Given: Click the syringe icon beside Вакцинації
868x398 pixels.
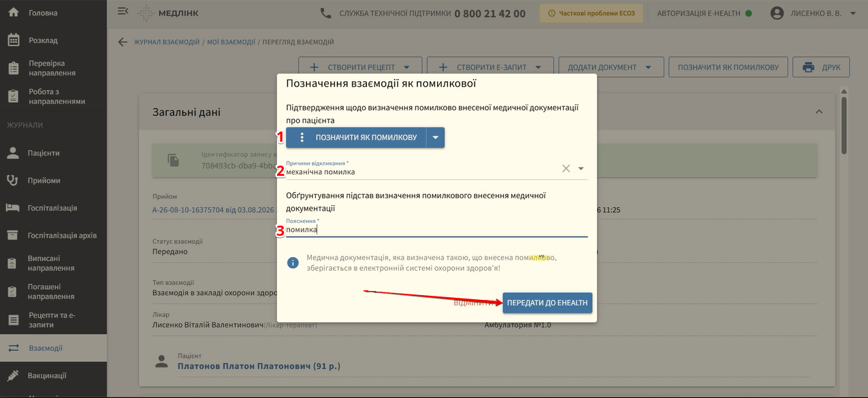Looking at the screenshot, I should (x=13, y=376).
